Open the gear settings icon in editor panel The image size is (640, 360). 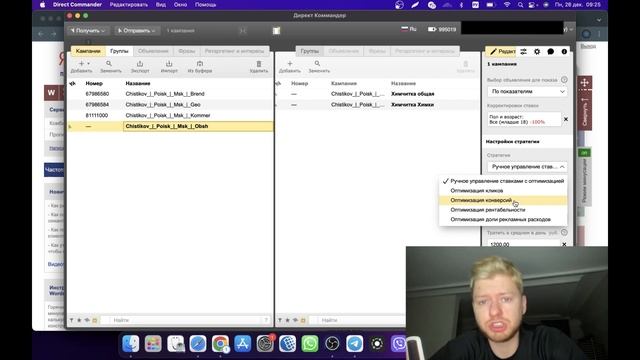coord(537,51)
